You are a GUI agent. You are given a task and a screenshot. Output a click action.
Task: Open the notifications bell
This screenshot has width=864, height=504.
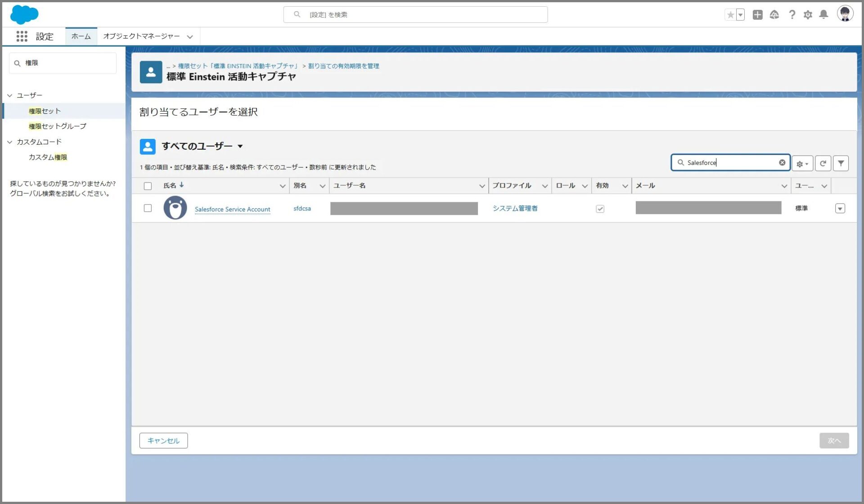pos(824,15)
